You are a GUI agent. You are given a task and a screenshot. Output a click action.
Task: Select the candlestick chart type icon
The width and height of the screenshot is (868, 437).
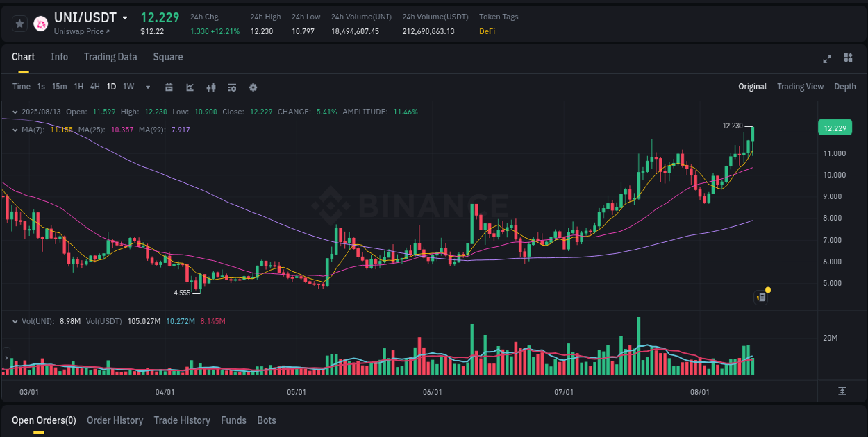(x=210, y=87)
